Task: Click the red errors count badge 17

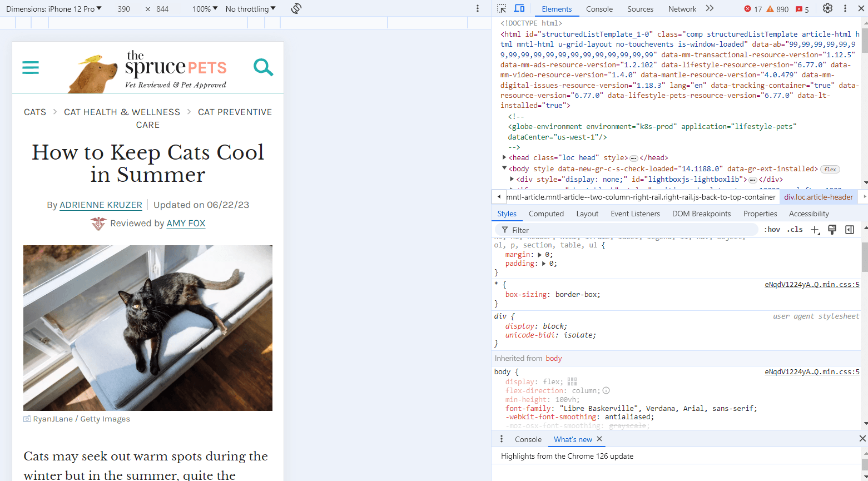Action: 753,9
